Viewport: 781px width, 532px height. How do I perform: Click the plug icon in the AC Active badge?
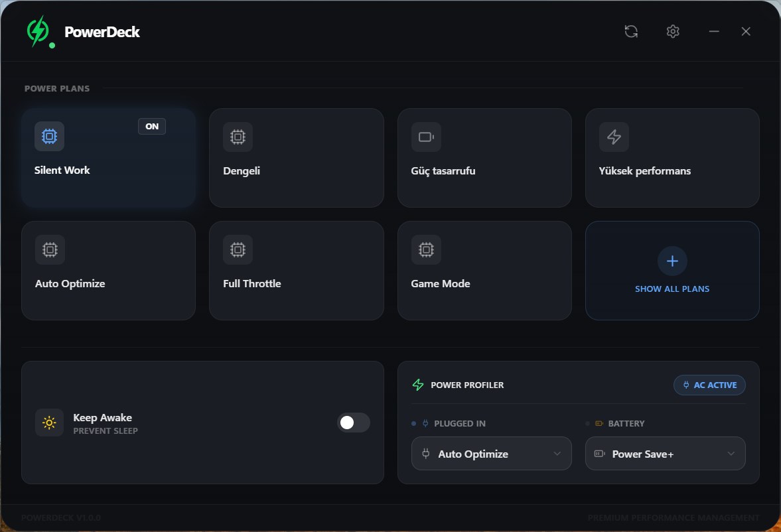[686, 385]
